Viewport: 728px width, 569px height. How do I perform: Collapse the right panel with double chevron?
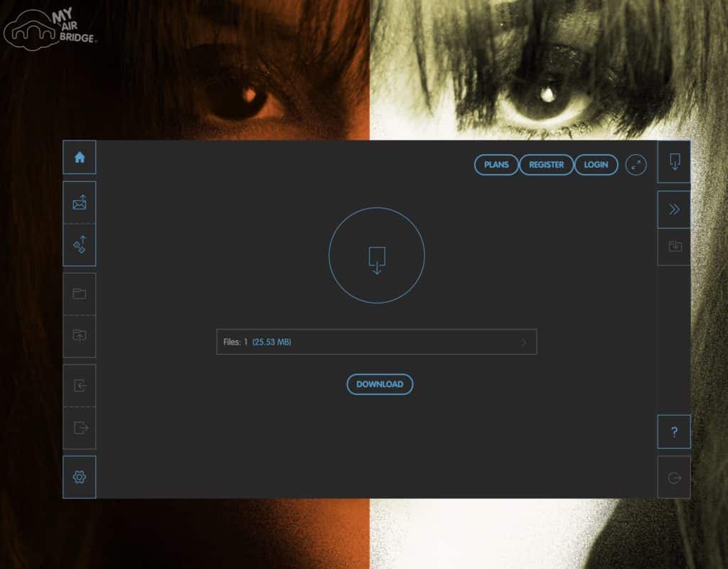674,209
